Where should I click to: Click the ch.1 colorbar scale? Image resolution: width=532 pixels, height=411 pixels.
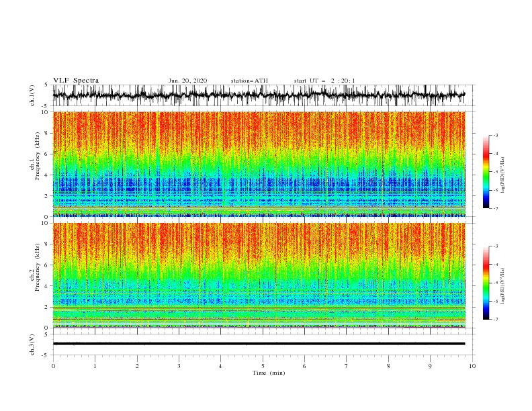coord(486,172)
